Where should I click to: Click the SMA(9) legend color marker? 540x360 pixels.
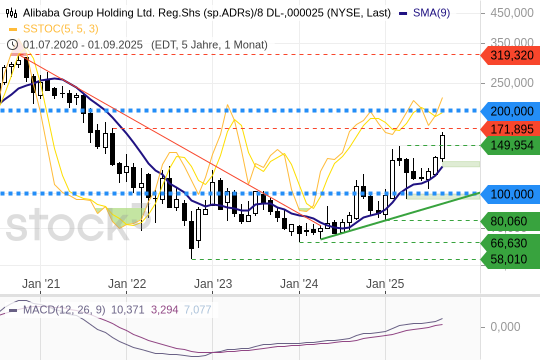(403, 13)
